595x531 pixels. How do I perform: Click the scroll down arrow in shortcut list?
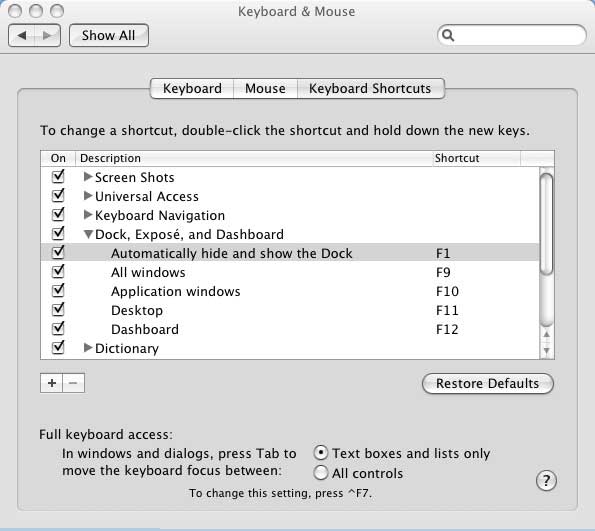pos(546,350)
